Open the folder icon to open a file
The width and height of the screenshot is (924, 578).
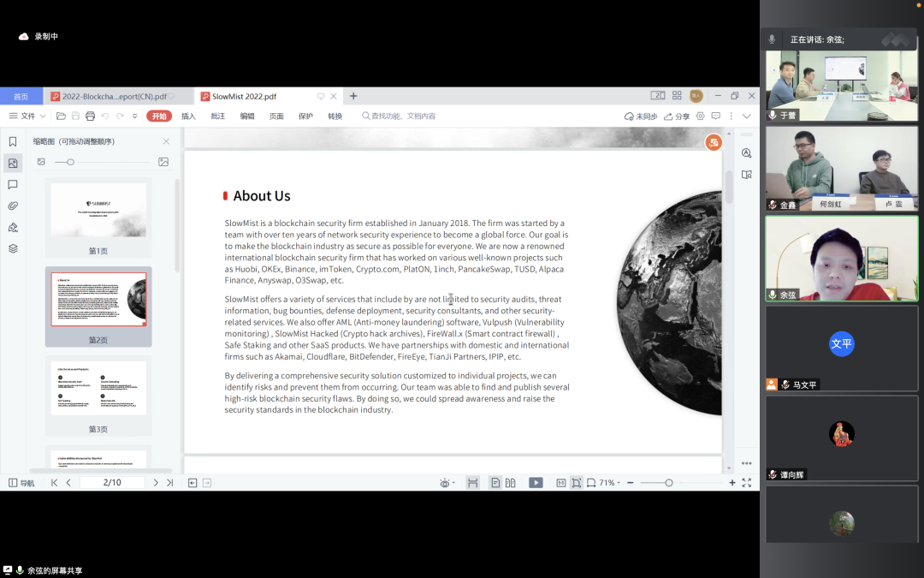pos(61,116)
